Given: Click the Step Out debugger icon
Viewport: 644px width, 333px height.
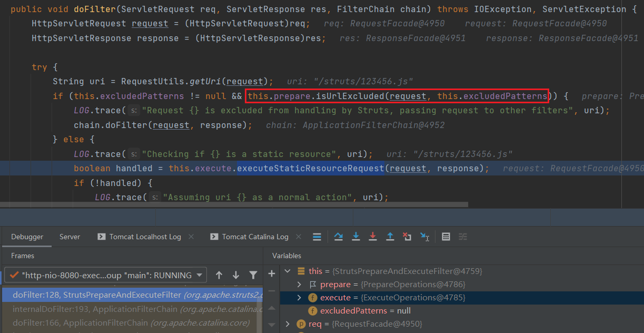Looking at the screenshot, I should [x=390, y=237].
